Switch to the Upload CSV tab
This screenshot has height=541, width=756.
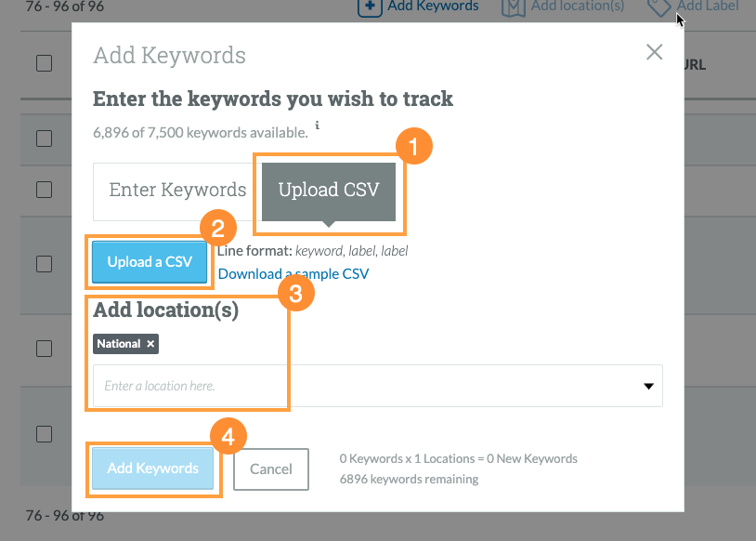pos(329,189)
